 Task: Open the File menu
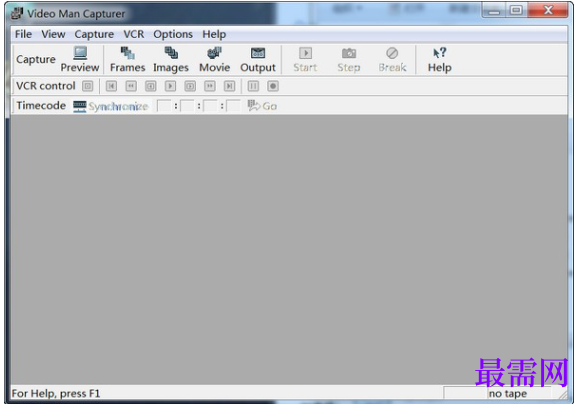pyautogui.click(x=23, y=34)
